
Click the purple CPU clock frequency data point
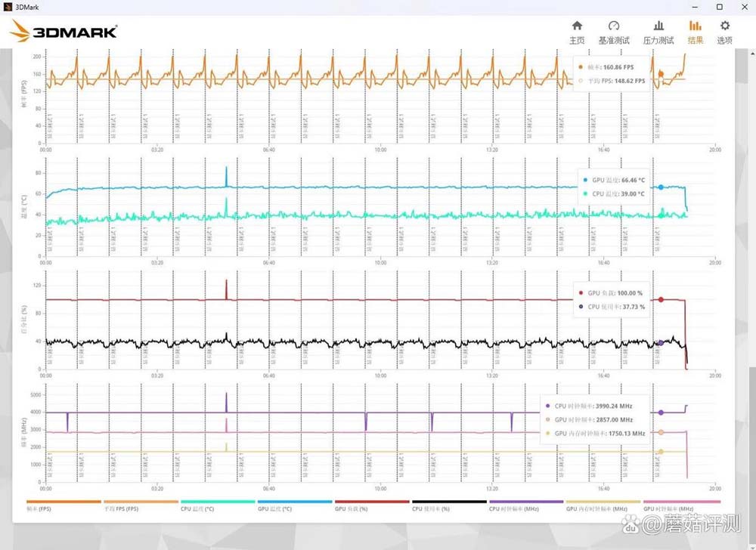[x=661, y=412]
